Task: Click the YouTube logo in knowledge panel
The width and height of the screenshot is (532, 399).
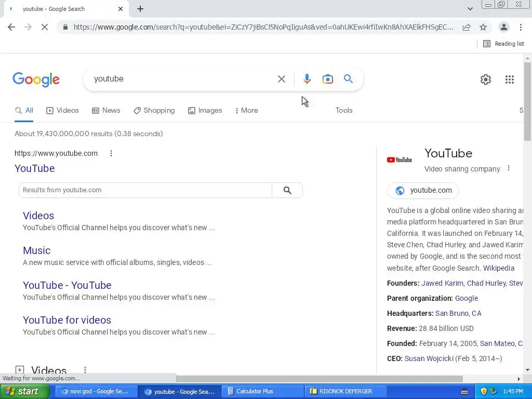Action: point(400,160)
